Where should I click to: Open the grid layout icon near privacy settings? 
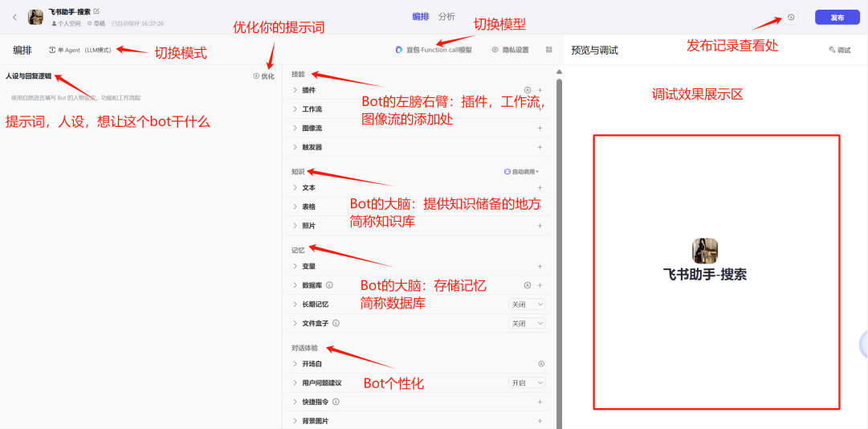[549, 50]
